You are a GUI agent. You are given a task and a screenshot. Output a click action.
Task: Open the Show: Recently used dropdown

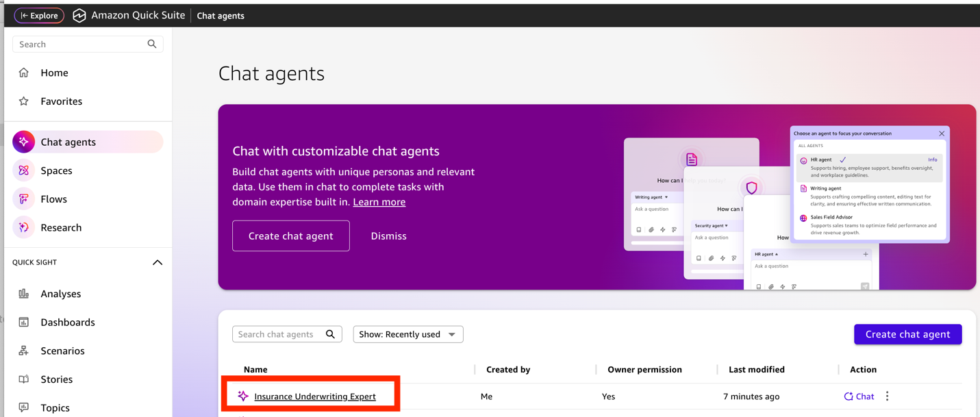(407, 334)
